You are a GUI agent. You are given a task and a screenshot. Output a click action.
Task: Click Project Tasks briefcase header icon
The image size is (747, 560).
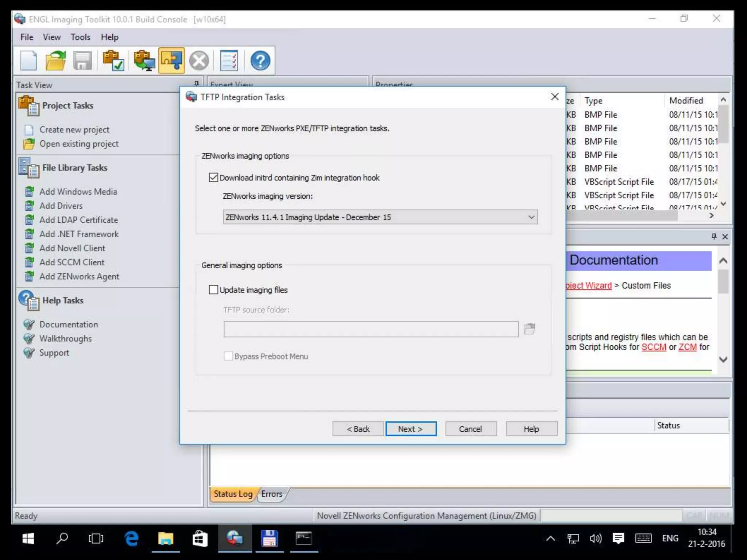point(29,106)
